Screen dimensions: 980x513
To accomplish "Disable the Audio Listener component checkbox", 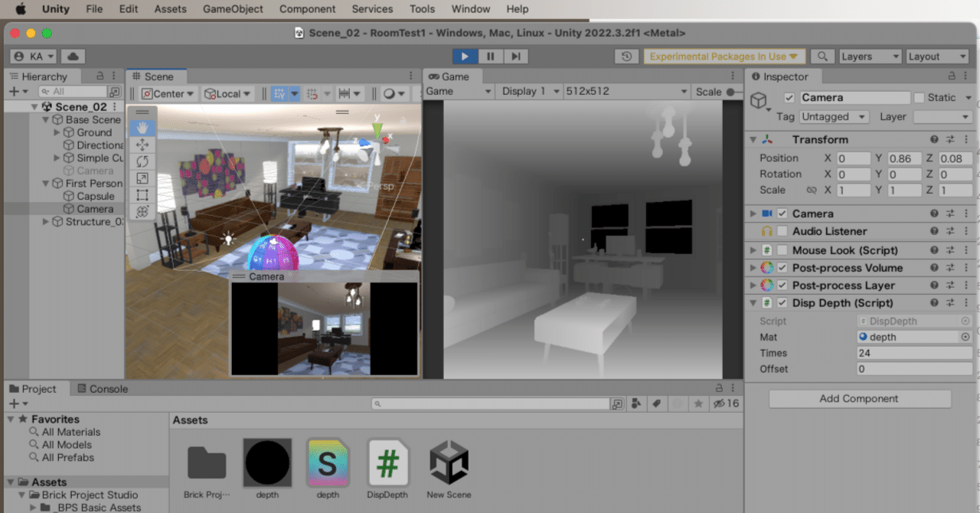I will coord(782,230).
